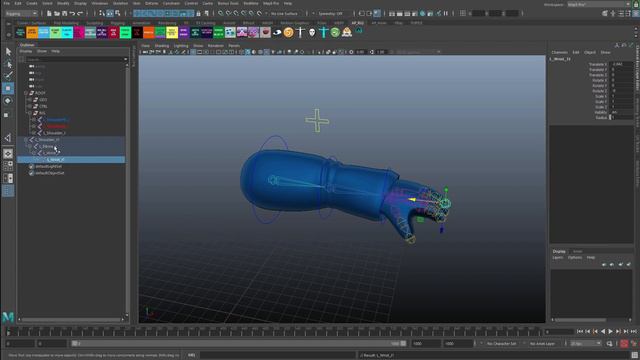
Task: Toggle the Channel Box panel icon at top right
Action: tap(636, 13)
